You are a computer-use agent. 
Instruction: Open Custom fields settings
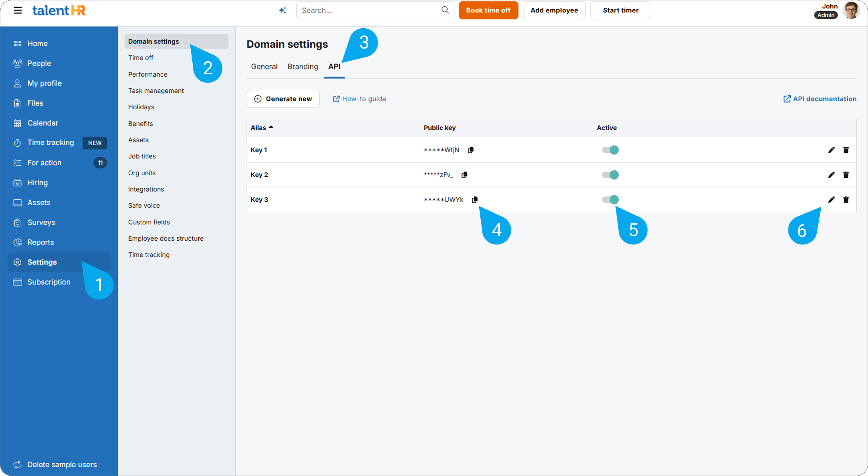coord(149,222)
